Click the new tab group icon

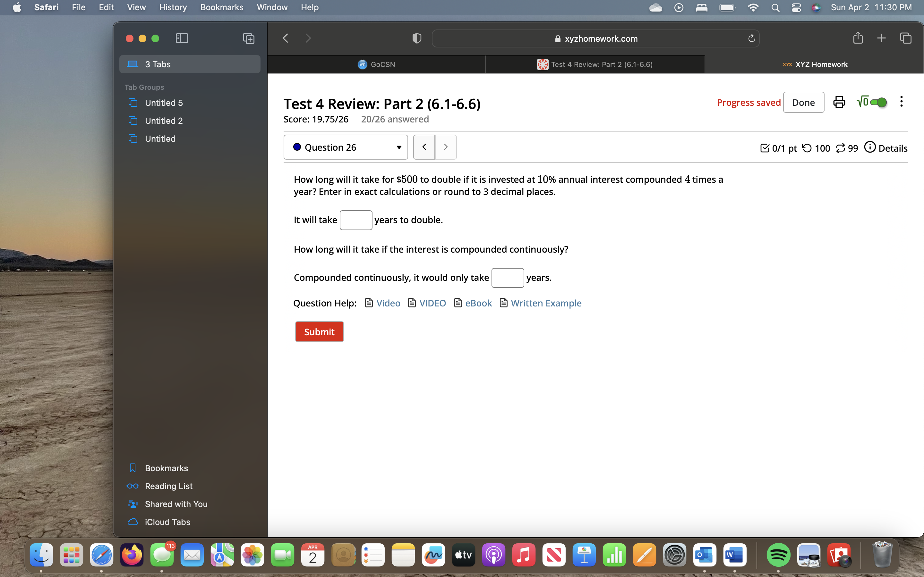click(x=249, y=38)
